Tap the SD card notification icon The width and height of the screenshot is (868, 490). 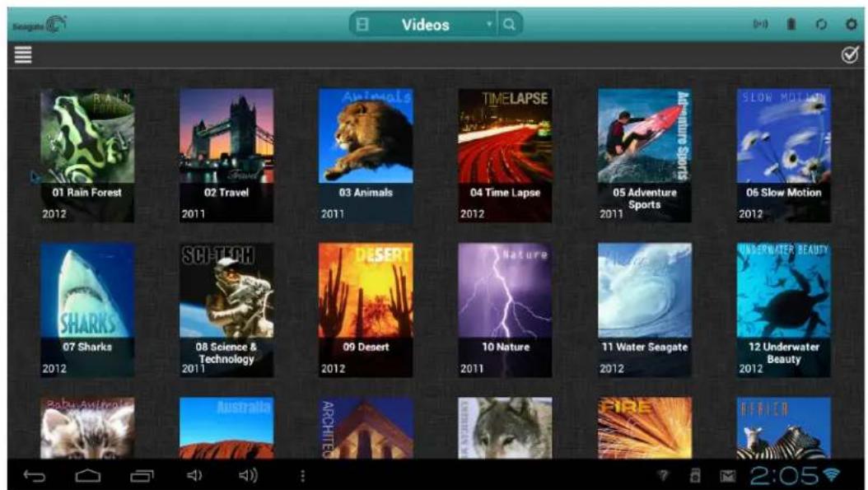point(695,475)
